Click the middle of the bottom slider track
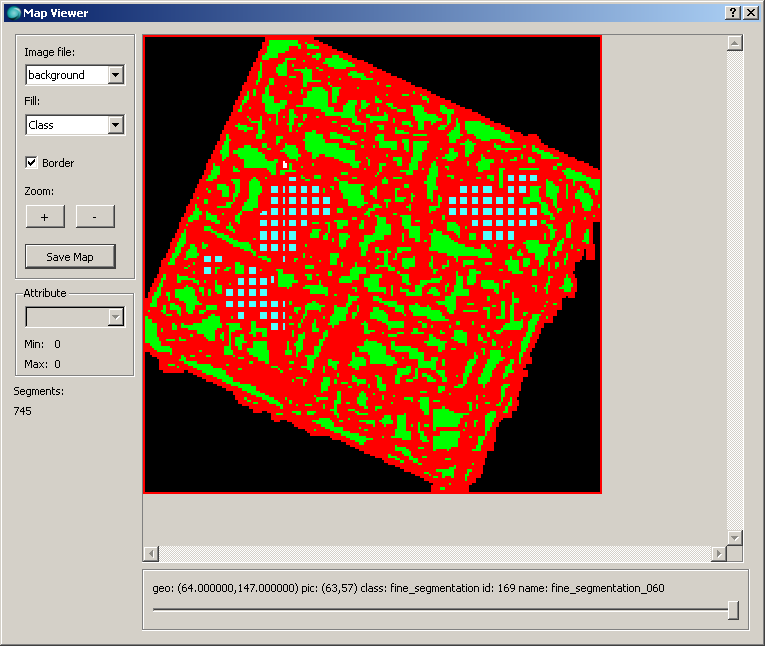 [440, 610]
